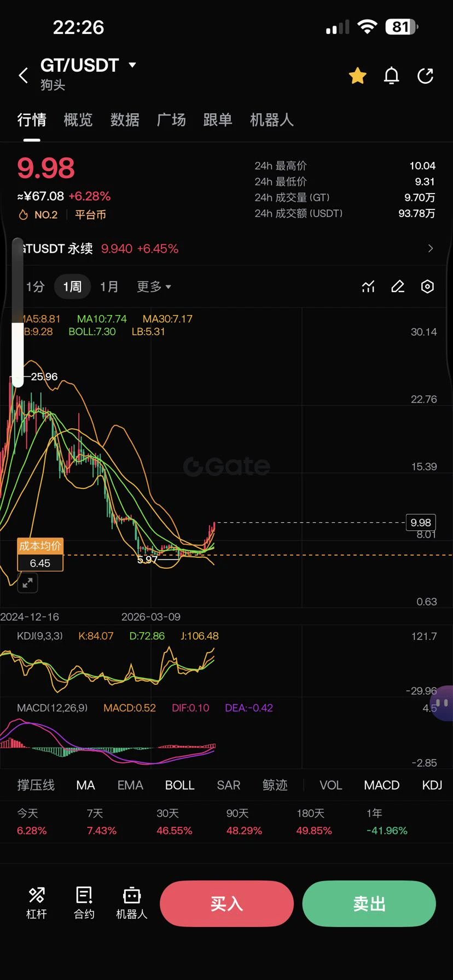
Task: Open chart settings hexagon icon
Action: (427, 287)
